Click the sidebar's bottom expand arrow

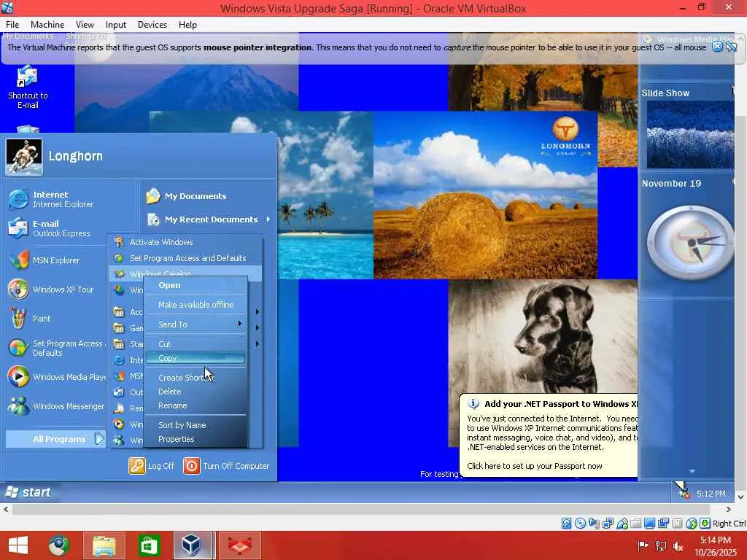(x=692, y=471)
